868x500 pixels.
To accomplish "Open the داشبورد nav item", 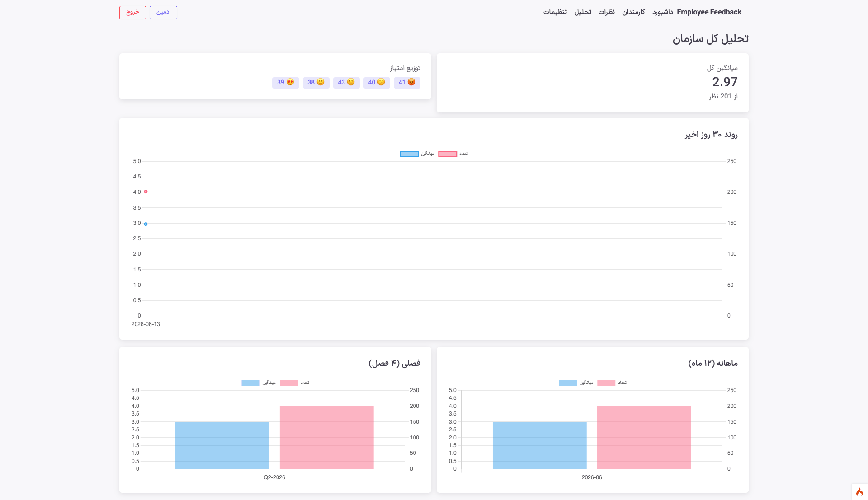I will point(663,12).
